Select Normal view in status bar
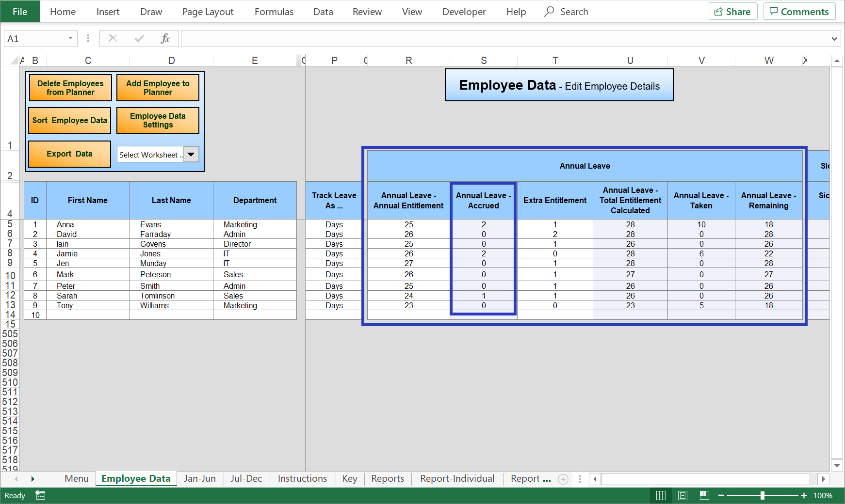 pyautogui.click(x=661, y=495)
